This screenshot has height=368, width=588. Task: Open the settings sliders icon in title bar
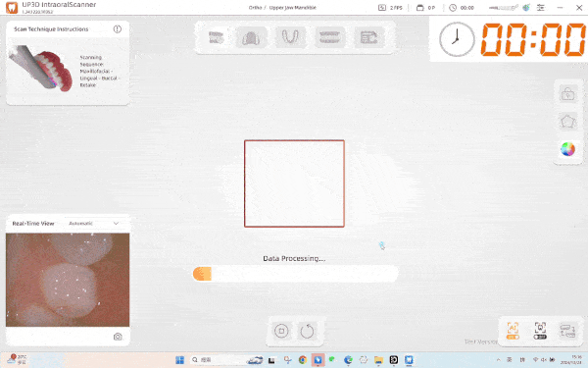tap(540, 8)
